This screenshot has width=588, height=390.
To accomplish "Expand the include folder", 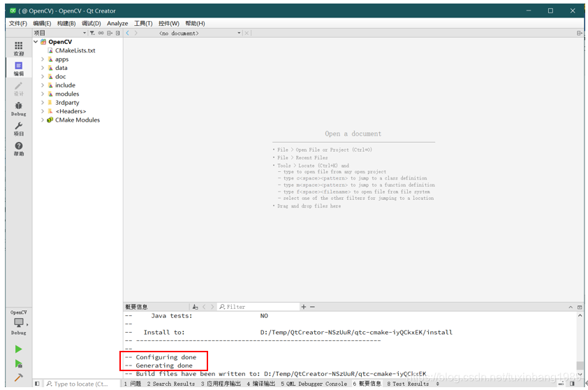I will click(43, 85).
